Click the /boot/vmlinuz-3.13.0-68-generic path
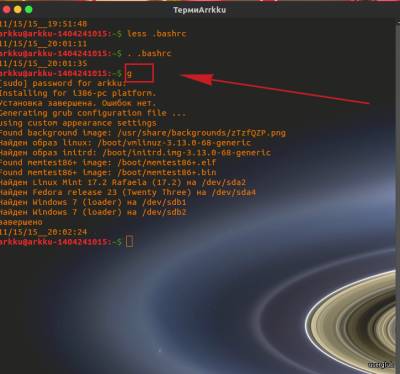400x374 pixels. pos(174,143)
